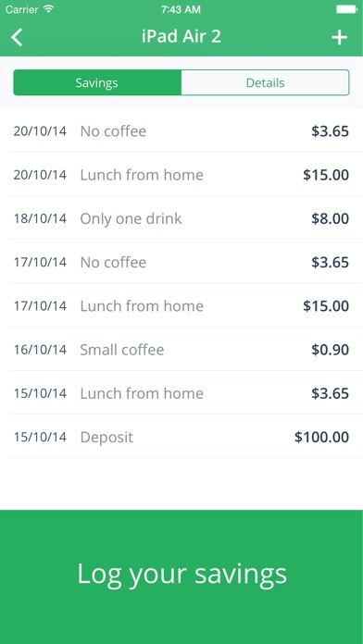363x644 pixels.
Task: Open the 20/10/14 Lunch from home entry
Action: point(181,174)
